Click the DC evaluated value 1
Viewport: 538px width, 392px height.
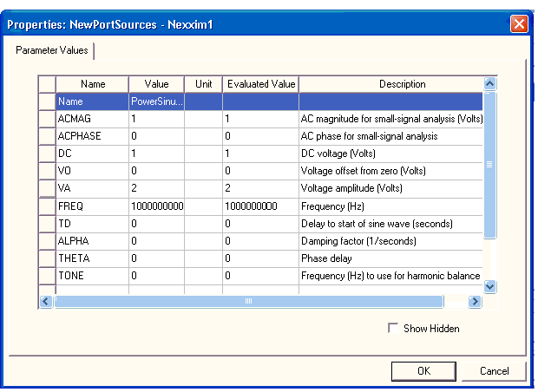pos(261,154)
